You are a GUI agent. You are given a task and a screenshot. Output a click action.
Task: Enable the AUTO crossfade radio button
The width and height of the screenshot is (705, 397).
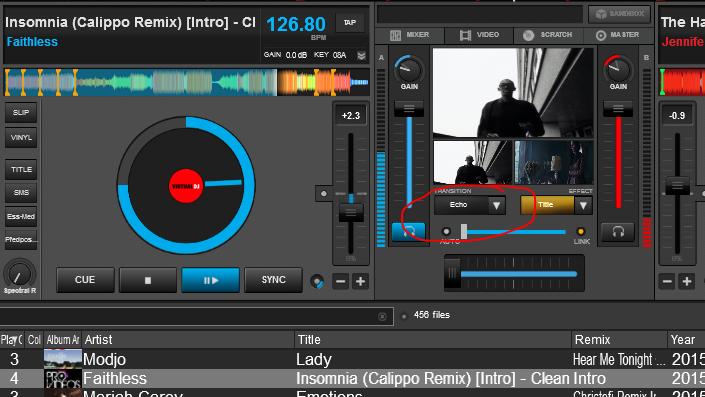446,232
